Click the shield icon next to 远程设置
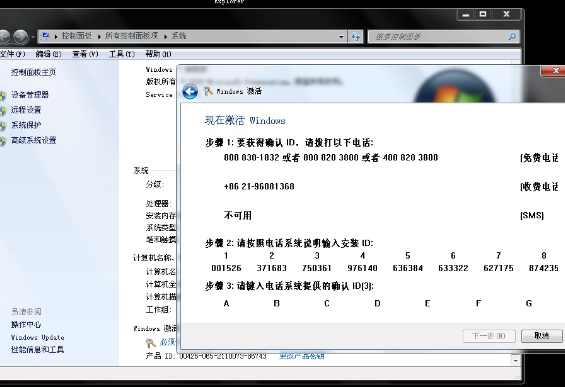 pyautogui.click(x=3, y=111)
